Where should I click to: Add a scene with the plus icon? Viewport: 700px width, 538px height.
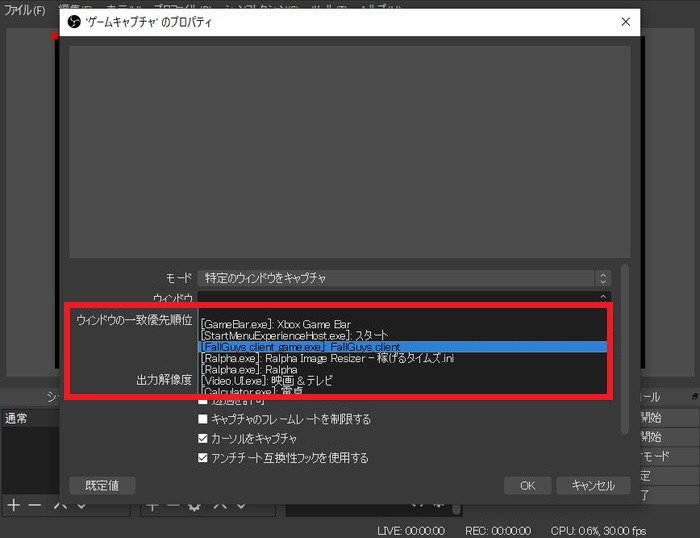tap(14, 505)
